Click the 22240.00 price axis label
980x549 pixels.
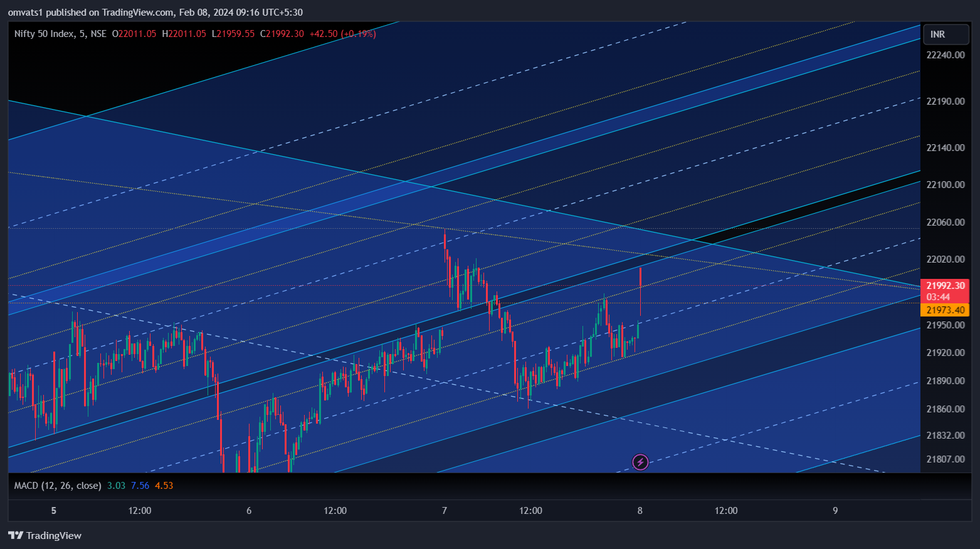946,55
